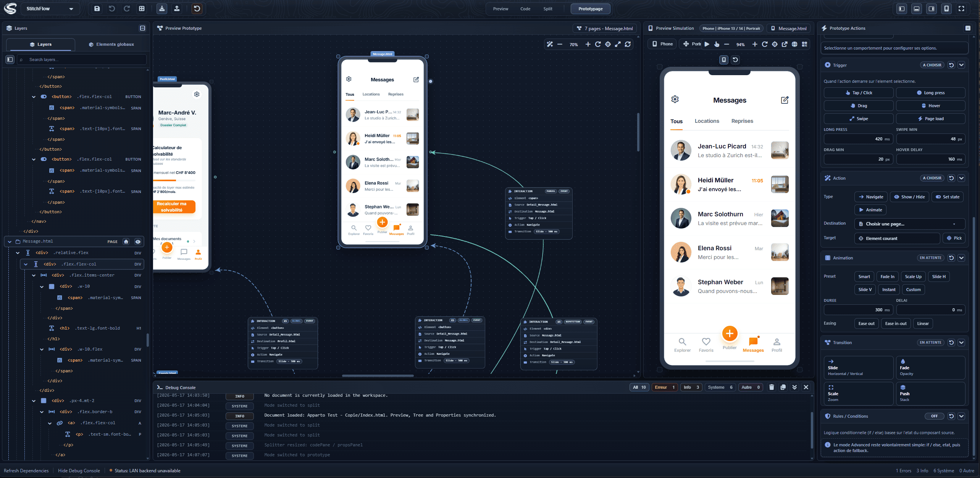Click the upload/export icon in top toolbar

tap(177, 8)
